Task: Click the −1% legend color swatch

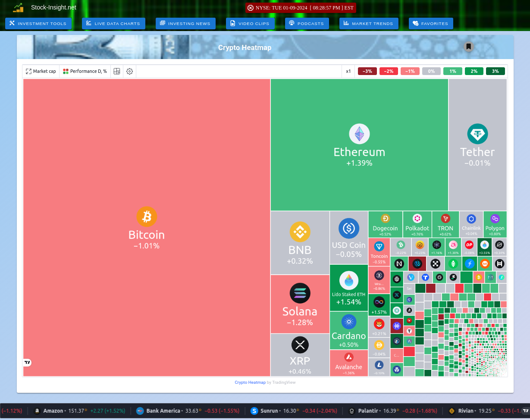Action: (x=410, y=71)
